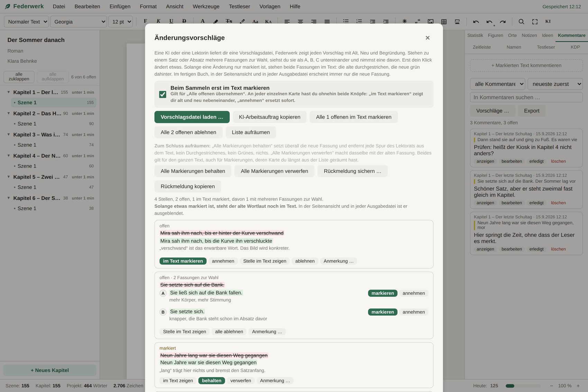588x392 pixels.
Task: Insert an image
Action: (x=431, y=21)
